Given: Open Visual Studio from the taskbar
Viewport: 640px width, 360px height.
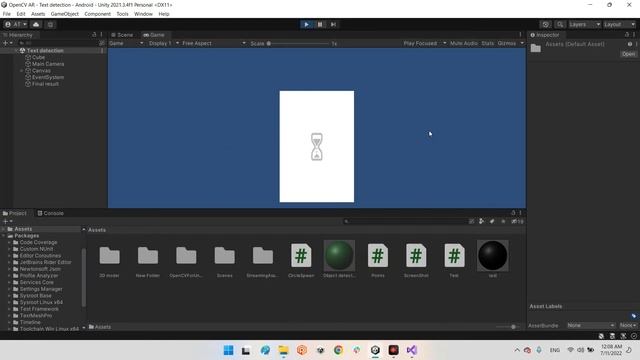Looking at the screenshot, I should (x=411, y=350).
